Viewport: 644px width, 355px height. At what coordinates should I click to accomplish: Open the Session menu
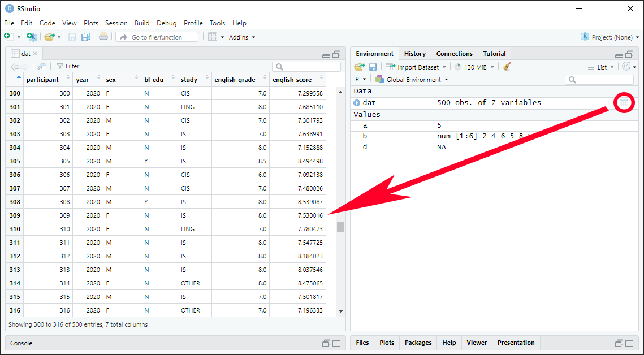[116, 23]
